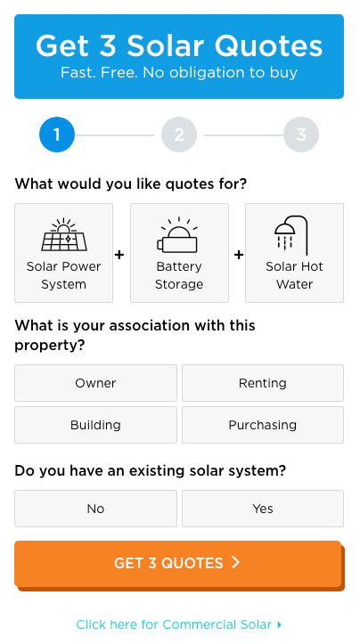Choose Renting as property association

263,383
